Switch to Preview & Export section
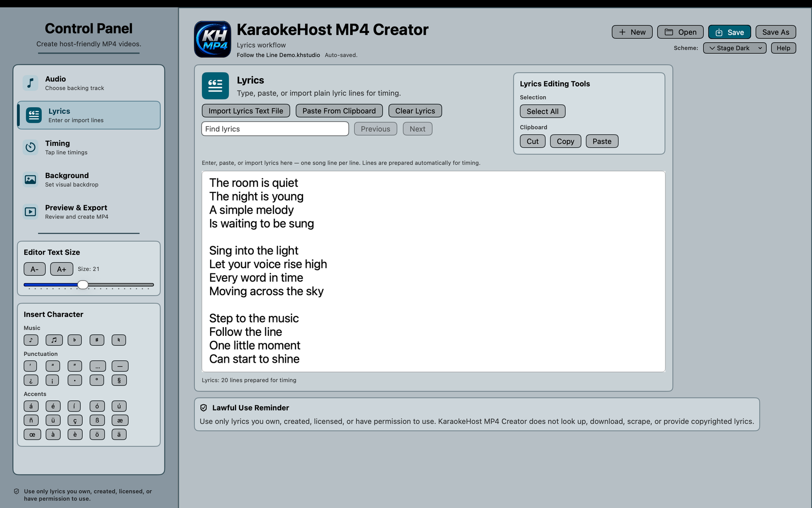 click(89, 212)
